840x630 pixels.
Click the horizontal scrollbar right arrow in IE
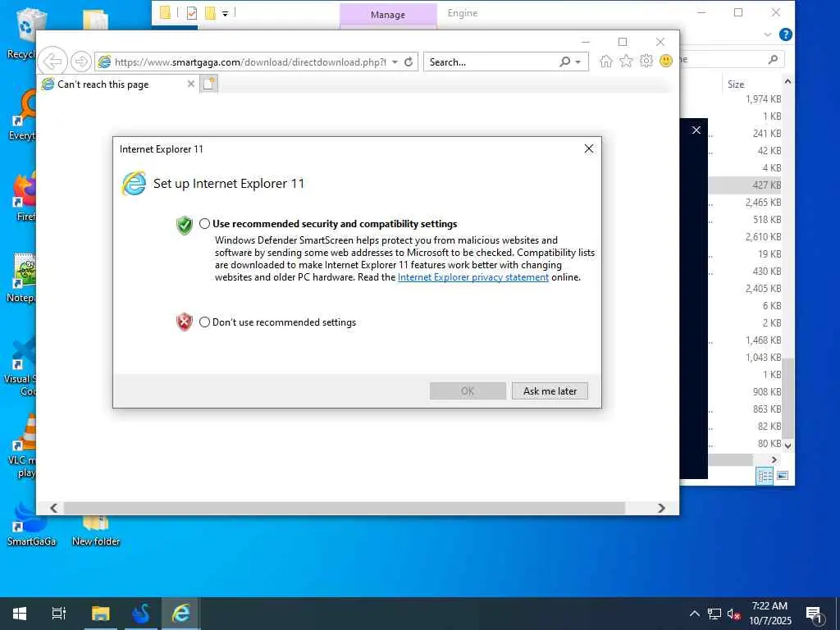[662, 508]
